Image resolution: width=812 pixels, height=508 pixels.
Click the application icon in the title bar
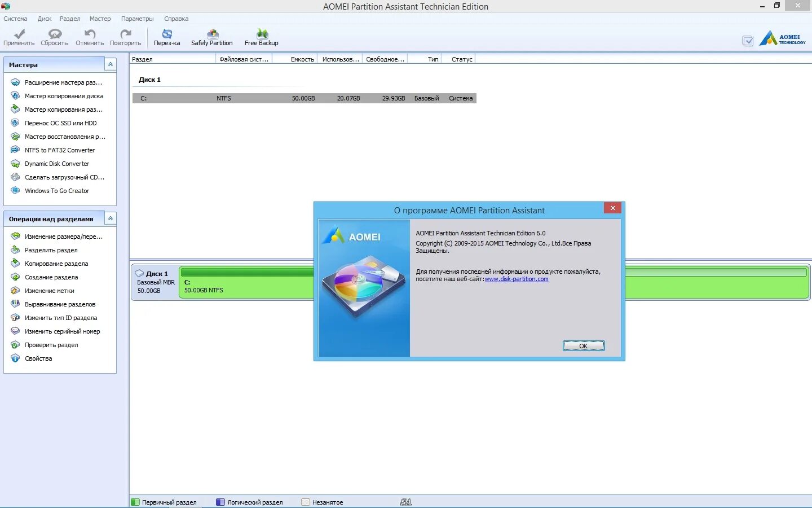click(x=6, y=6)
